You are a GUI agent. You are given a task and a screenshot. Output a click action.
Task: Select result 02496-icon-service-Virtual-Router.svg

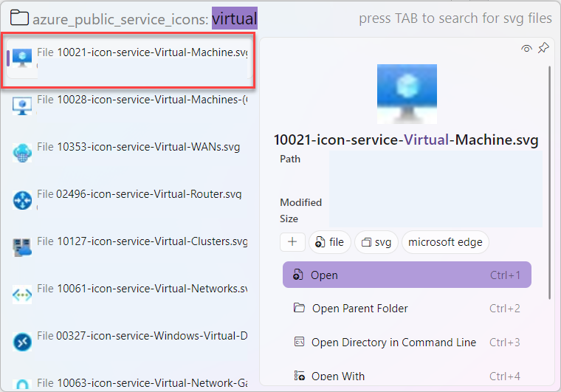click(128, 200)
